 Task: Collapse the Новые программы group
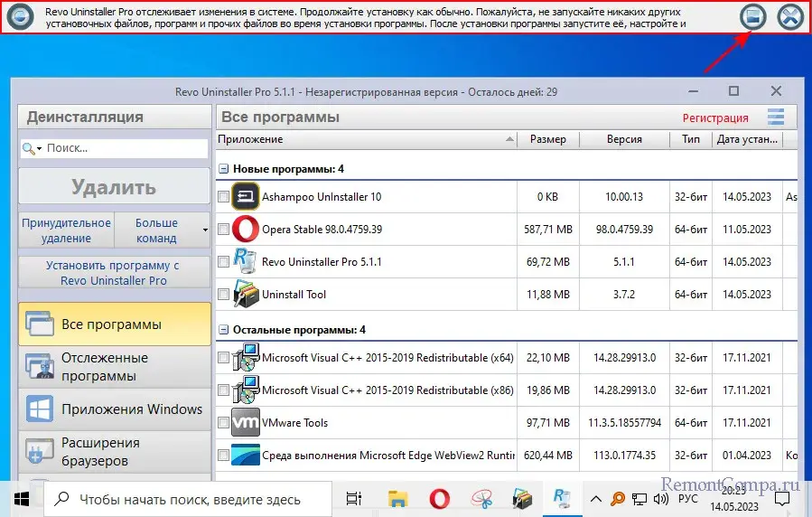click(223, 169)
